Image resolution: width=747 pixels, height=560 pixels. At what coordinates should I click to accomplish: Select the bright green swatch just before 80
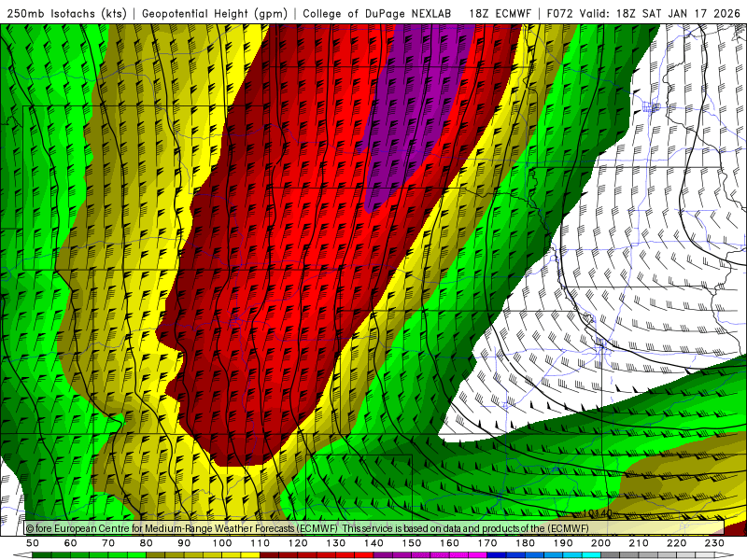coord(136,555)
